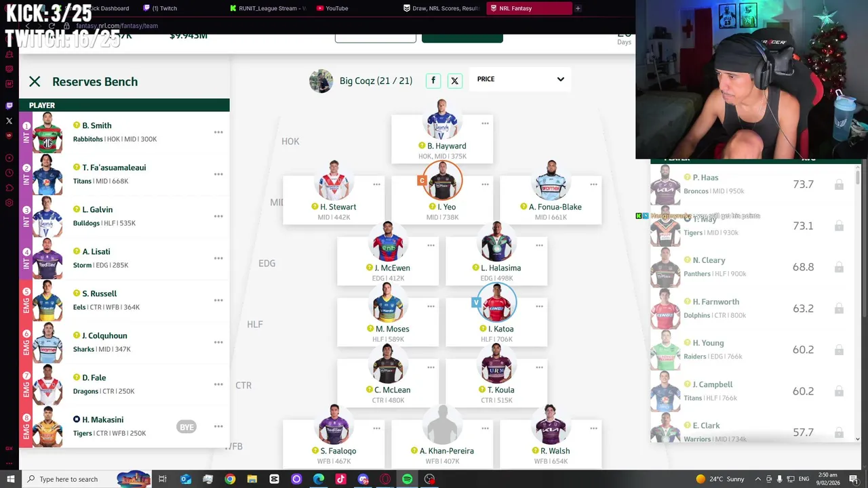Share team on X
The image size is (868, 488).
pos(455,81)
